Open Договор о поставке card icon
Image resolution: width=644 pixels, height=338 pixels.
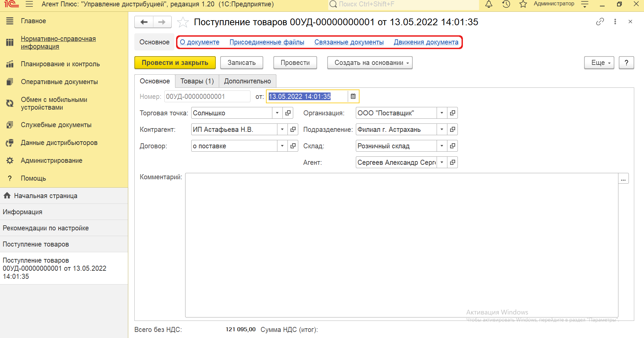(x=293, y=146)
